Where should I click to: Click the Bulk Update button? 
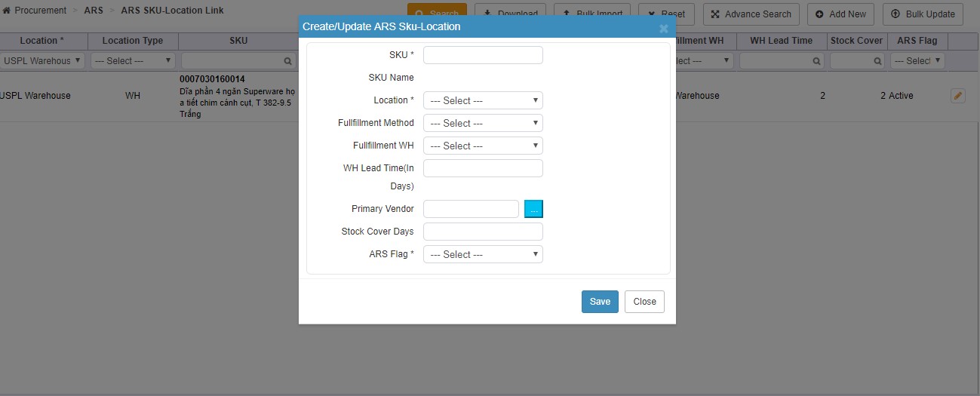coord(923,14)
